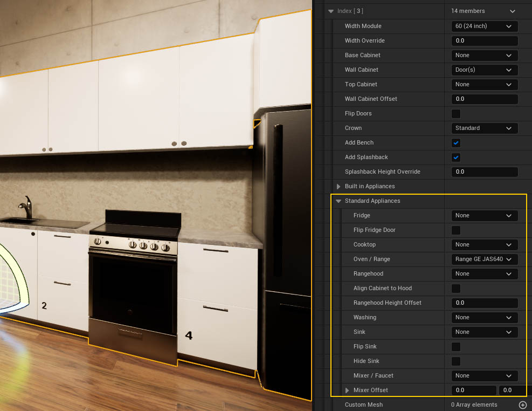532x411 pixels.
Task: Open the Sink dropdown
Action: [484, 332]
